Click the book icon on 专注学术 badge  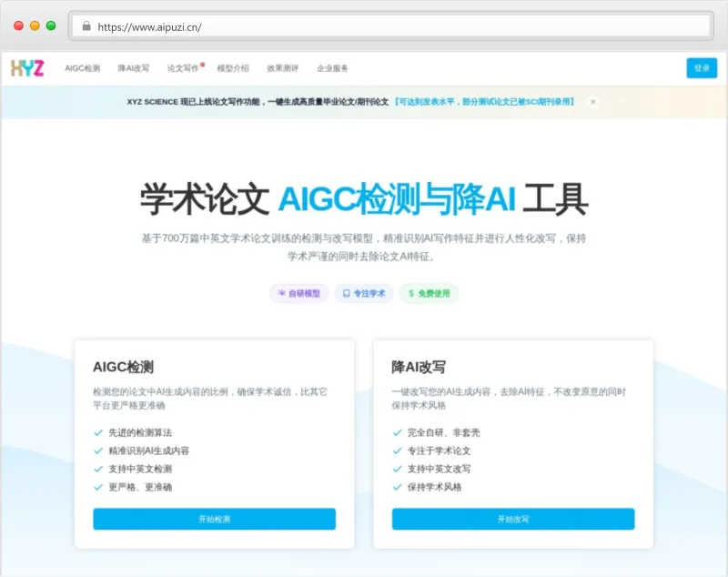(x=348, y=293)
